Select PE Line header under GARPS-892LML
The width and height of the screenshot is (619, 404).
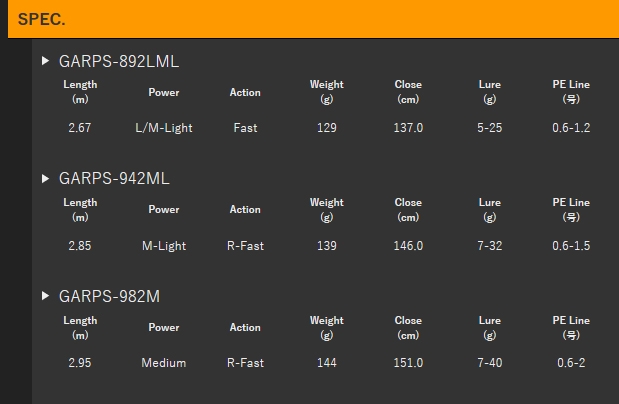(x=571, y=92)
